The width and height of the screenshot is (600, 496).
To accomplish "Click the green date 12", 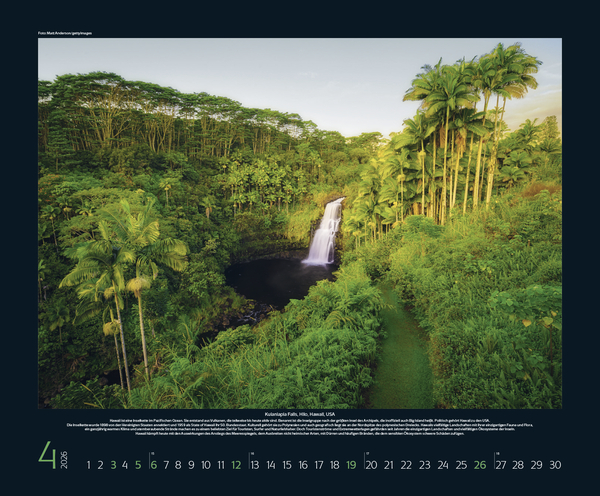I will coord(236,465).
